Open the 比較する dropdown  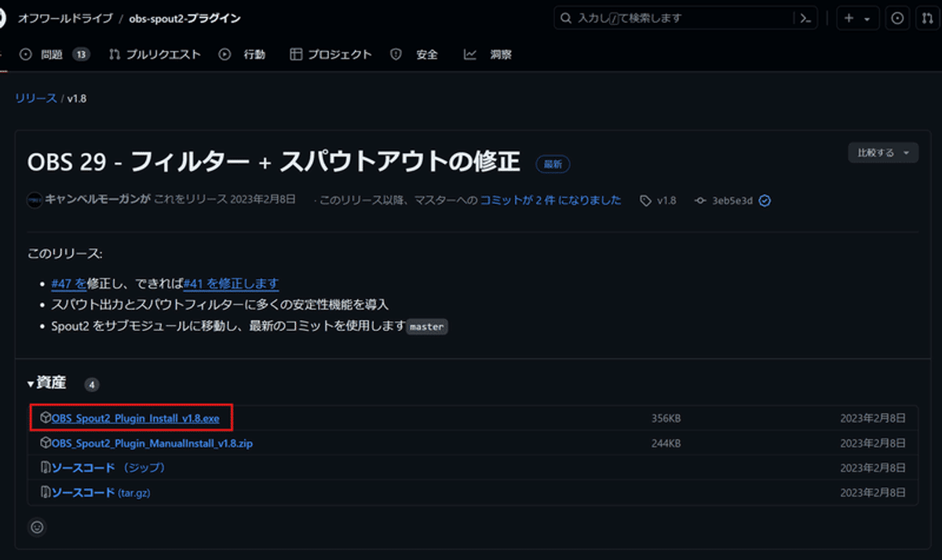tap(883, 152)
